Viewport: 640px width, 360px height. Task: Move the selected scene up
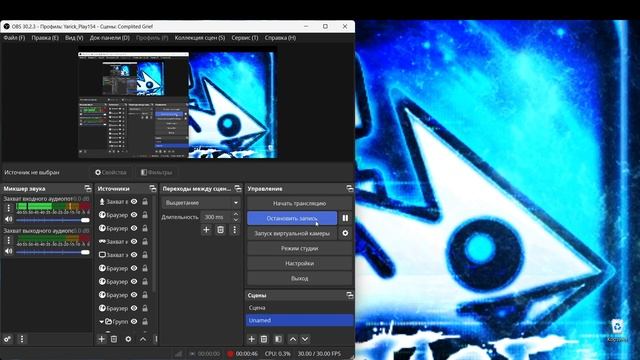(293, 339)
